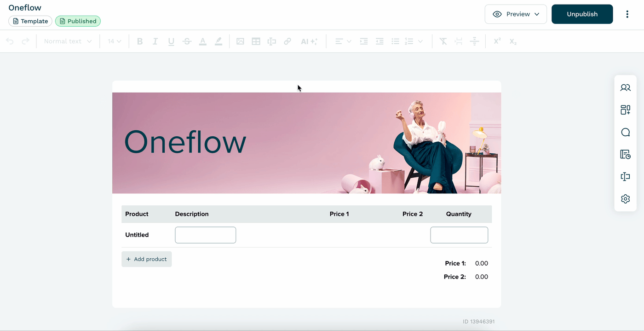
Task: Insert a data field from toolbar
Action: point(272,41)
